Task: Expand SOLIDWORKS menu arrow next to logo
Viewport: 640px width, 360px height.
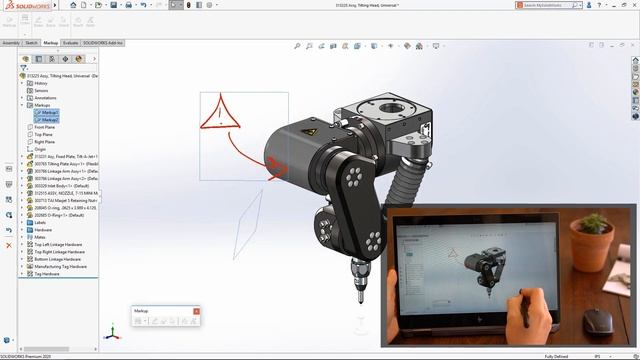Action: (55, 5)
